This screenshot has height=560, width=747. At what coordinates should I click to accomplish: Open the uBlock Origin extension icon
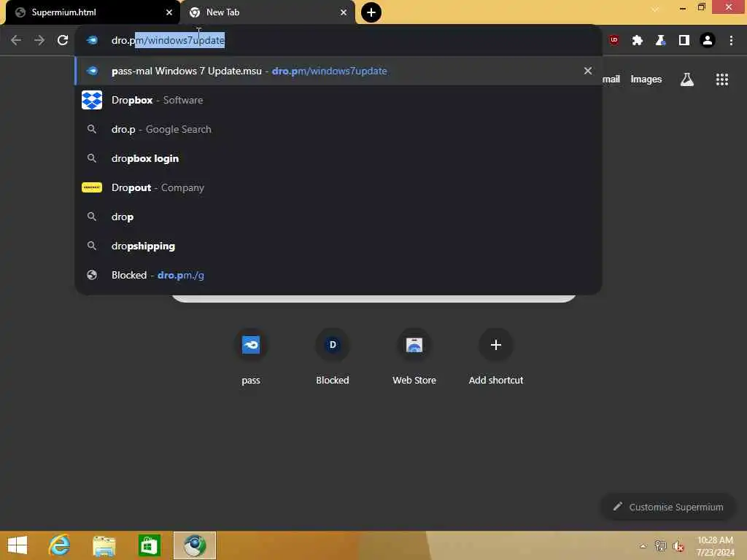(x=614, y=41)
